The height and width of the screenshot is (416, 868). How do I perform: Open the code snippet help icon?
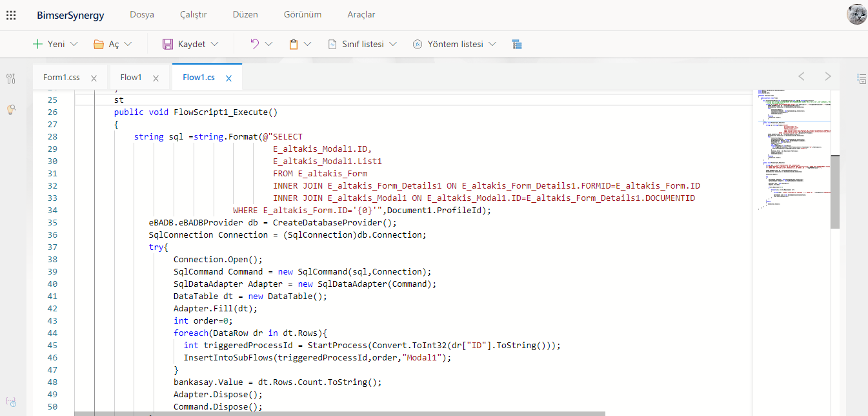(x=11, y=402)
